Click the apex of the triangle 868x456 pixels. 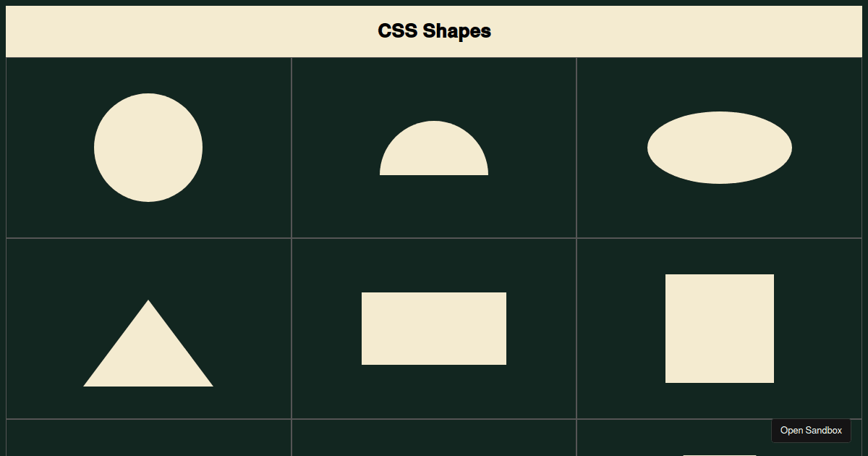(148, 300)
